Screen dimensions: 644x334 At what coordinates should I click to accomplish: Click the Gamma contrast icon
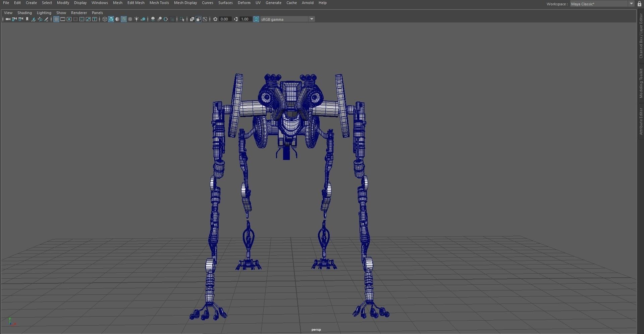click(236, 19)
